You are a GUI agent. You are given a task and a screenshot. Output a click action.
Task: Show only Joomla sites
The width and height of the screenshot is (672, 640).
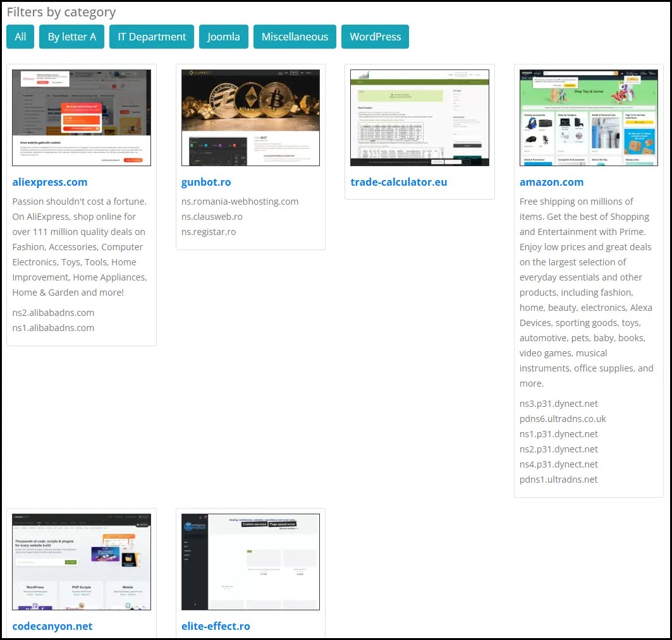223,37
